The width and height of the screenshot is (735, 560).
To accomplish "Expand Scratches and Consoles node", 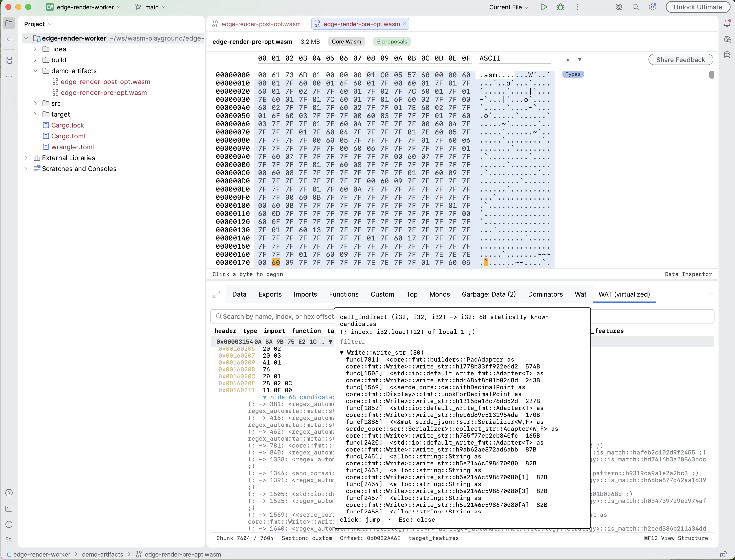I will point(26,169).
